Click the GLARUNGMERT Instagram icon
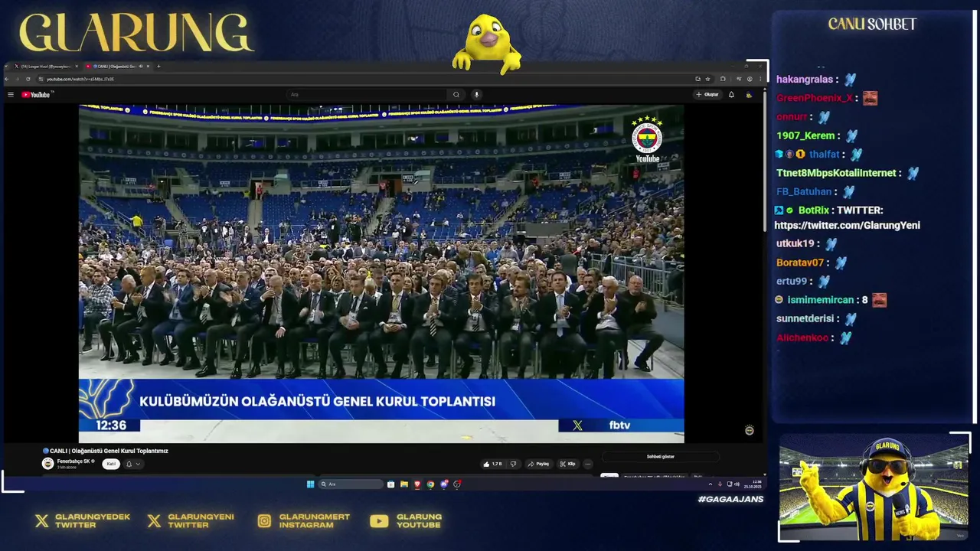Image resolution: width=980 pixels, height=551 pixels. click(264, 521)
